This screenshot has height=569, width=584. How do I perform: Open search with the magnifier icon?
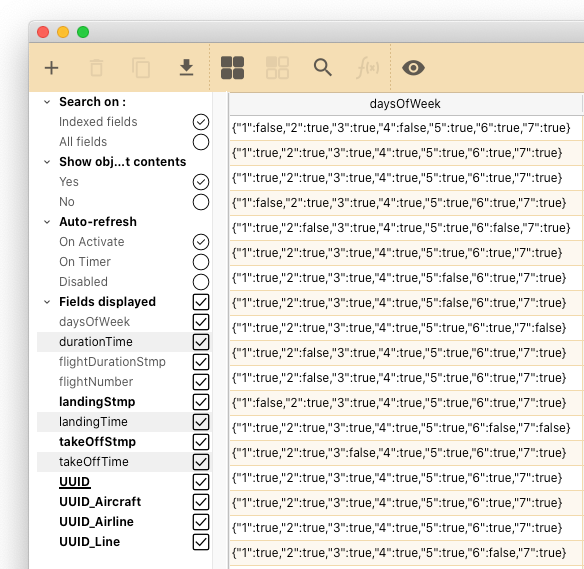pyautogui.click(x=323, y=68)
